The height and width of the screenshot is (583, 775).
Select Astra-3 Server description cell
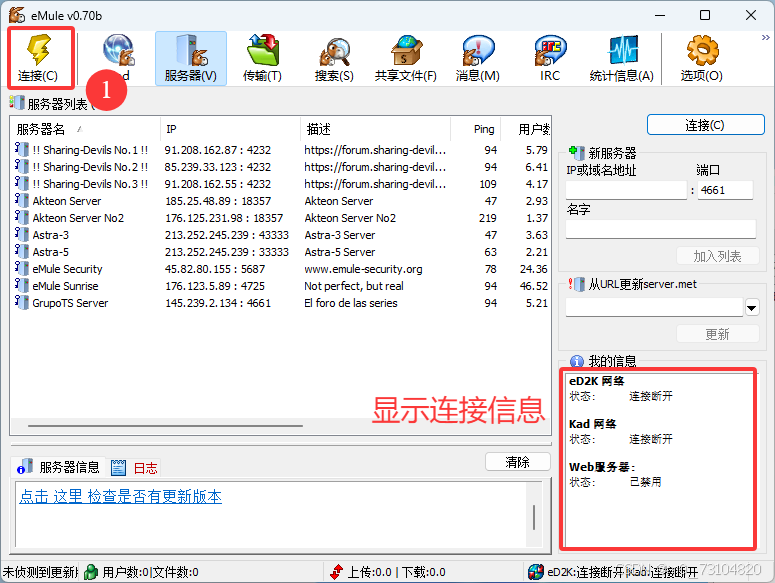coord(340,235)
